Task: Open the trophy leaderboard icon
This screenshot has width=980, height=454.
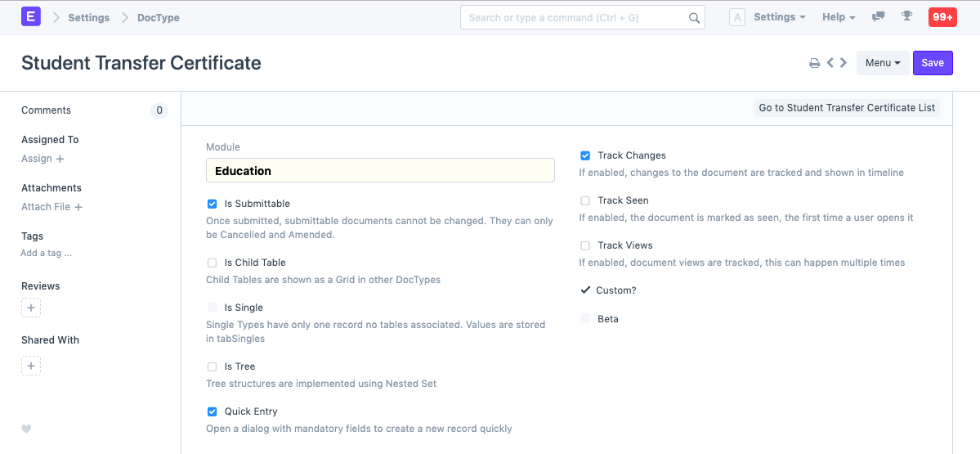Action: (x=907, y=17)
